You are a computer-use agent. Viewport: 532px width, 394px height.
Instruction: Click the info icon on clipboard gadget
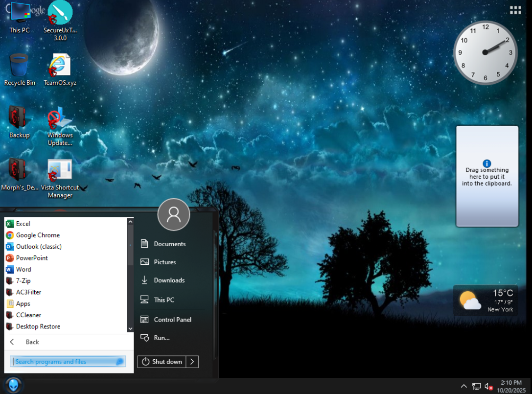[486, 163]
